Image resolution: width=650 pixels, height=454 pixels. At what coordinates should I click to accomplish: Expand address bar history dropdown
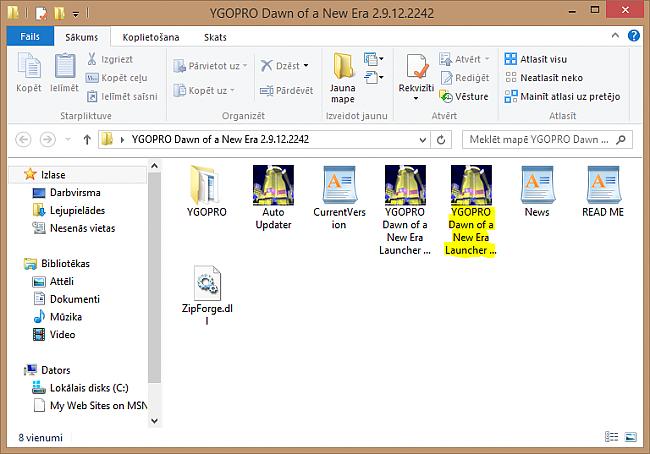click(423, 140)
